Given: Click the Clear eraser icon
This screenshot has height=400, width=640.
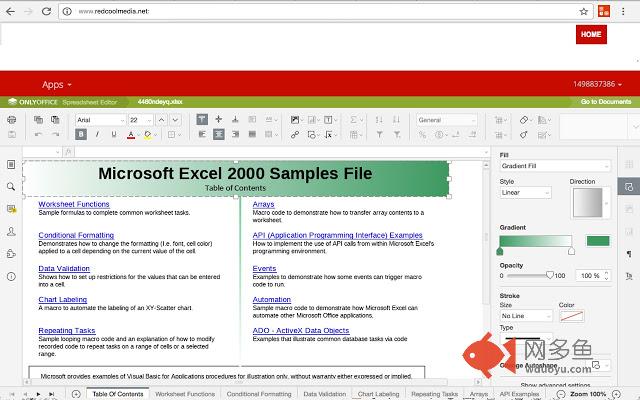Looking at the screenshot, I should [525, 120].
